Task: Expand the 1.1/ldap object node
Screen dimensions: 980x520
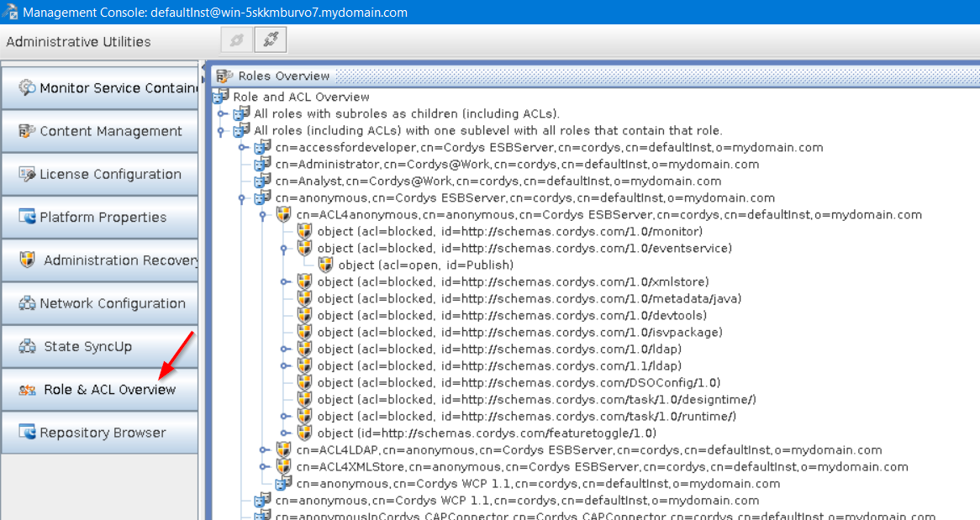Action: coord(285,366)
